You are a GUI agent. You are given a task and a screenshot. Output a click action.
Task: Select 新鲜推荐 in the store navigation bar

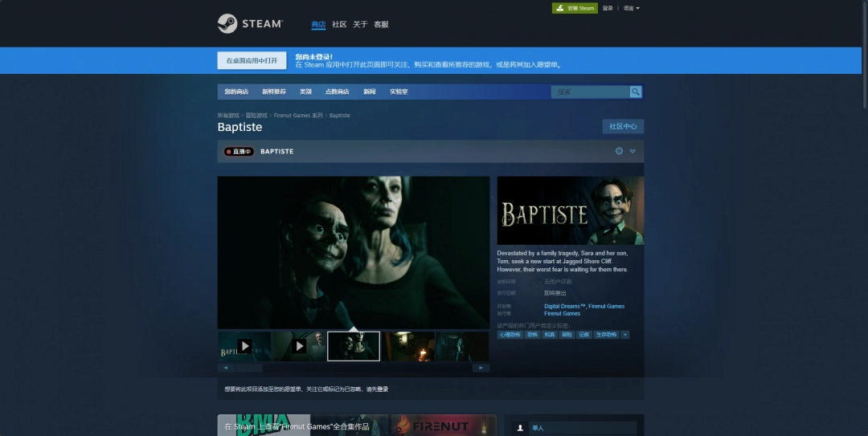click(273, 92)
